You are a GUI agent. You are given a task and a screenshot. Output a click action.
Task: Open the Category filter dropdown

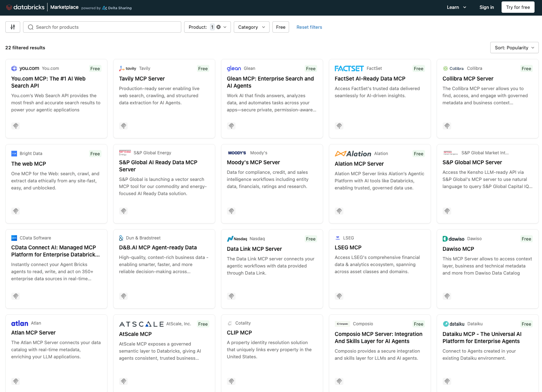251,27
